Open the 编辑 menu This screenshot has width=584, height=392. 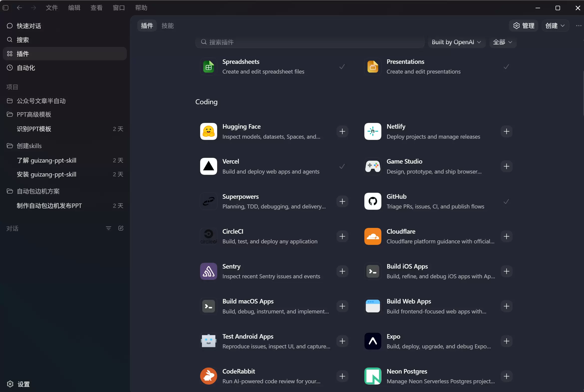(x=74, y=8)
